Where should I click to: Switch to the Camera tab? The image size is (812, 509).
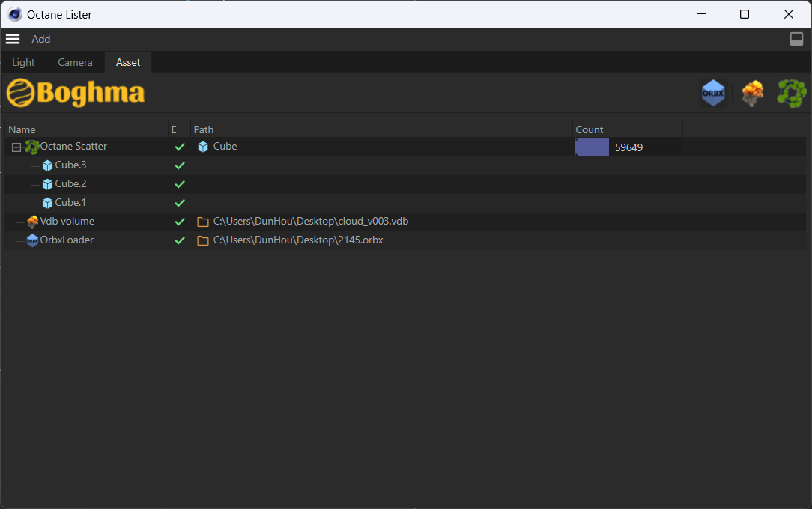[x=75, y=62]
